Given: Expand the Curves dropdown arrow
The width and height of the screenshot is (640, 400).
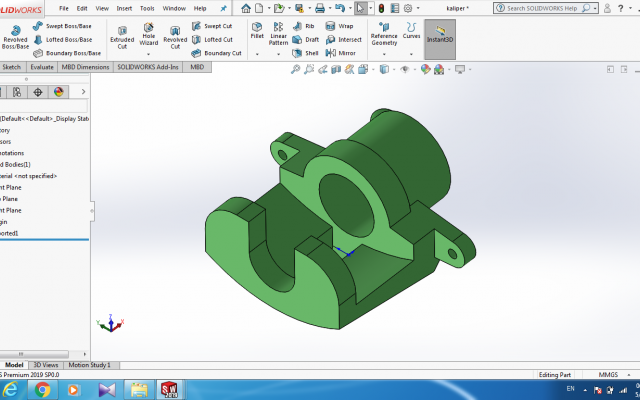Looking at the screenshot, I should coord(411,54).
